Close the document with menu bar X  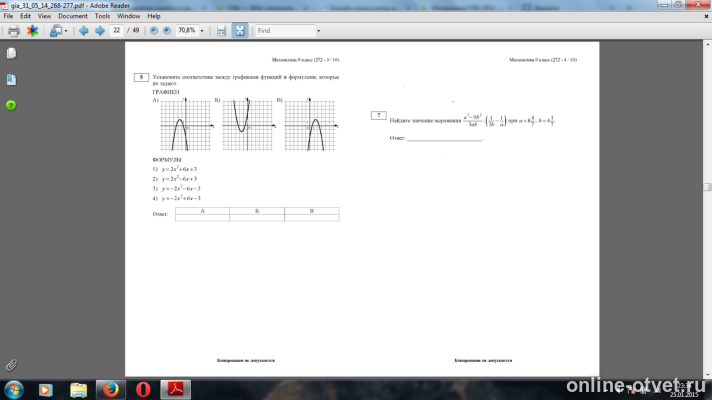[x=706, y=16]
